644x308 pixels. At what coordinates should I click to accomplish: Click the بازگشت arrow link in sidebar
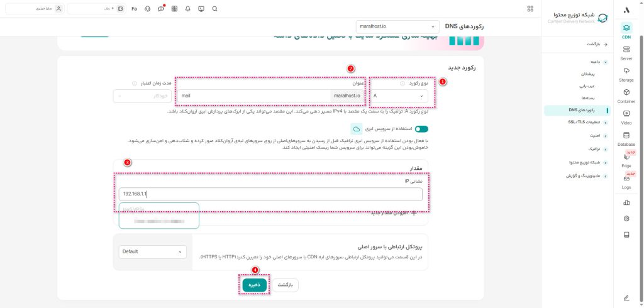click(x=597, y=44)
